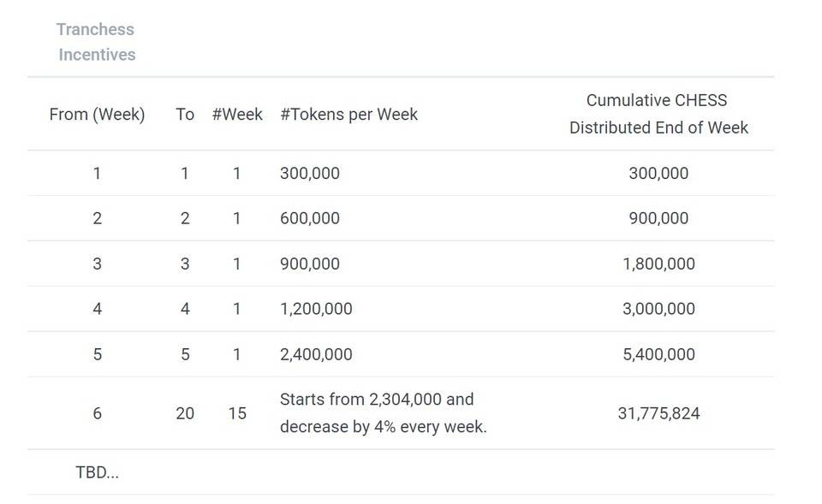Click the 5,400,000 cumulative cell
Screen dimensions: 822x504
pos(658,355)
